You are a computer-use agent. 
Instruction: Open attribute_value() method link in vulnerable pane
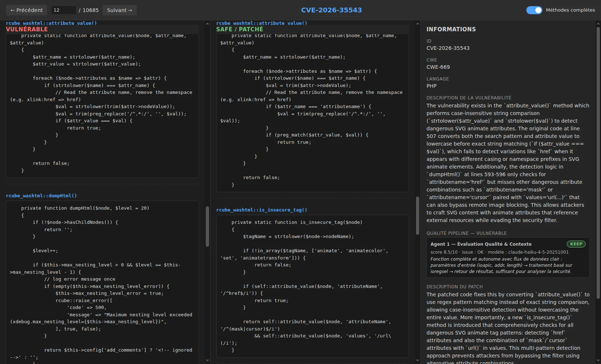[51, 23]
